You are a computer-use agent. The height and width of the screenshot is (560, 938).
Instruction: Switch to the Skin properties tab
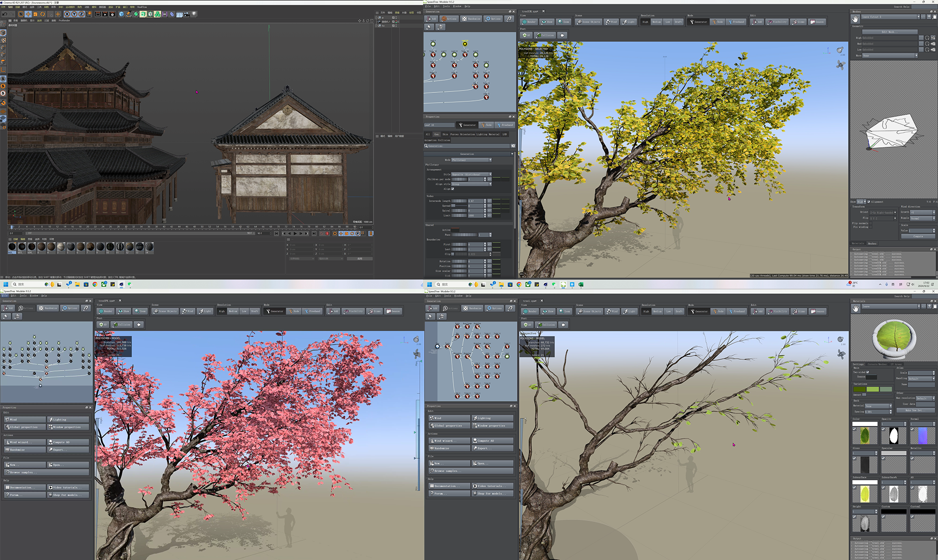click(445, 134)
